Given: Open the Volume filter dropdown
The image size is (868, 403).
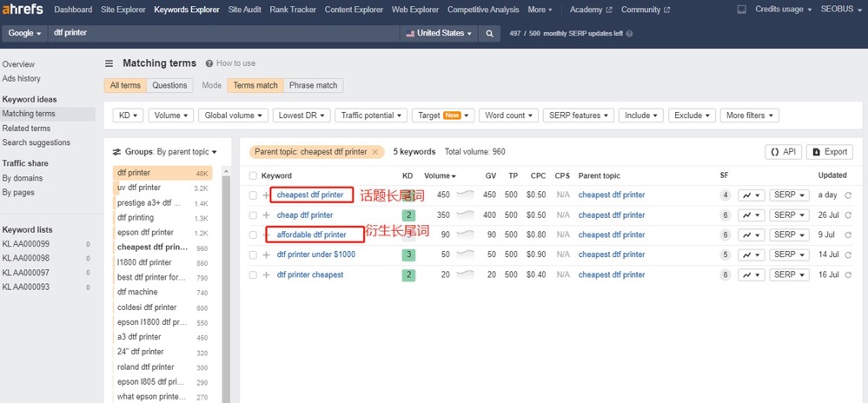Looking at the screenshot, I should point(171,116).
